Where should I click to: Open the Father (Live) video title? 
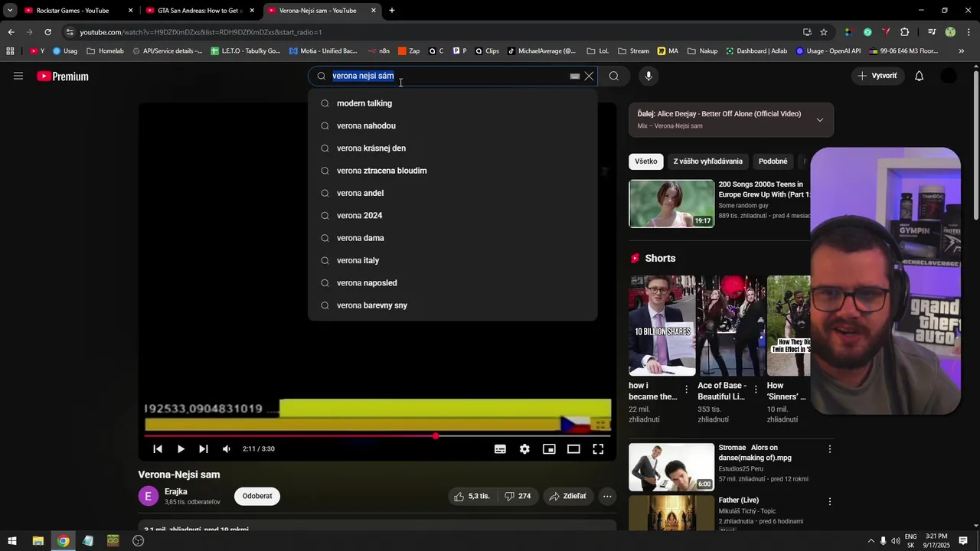(x=738, y=500)
